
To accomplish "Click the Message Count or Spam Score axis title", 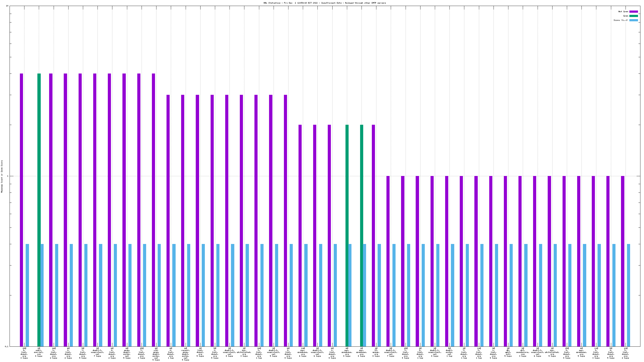I will pyautogui.click(x=2, y=176).
